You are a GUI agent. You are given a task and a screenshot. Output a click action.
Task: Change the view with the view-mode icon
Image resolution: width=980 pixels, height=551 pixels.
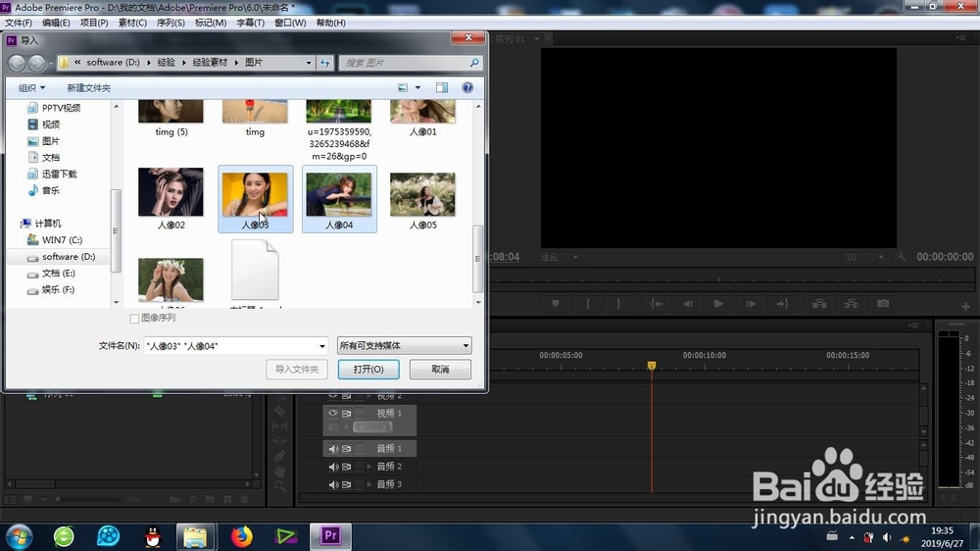click(403, 87)
